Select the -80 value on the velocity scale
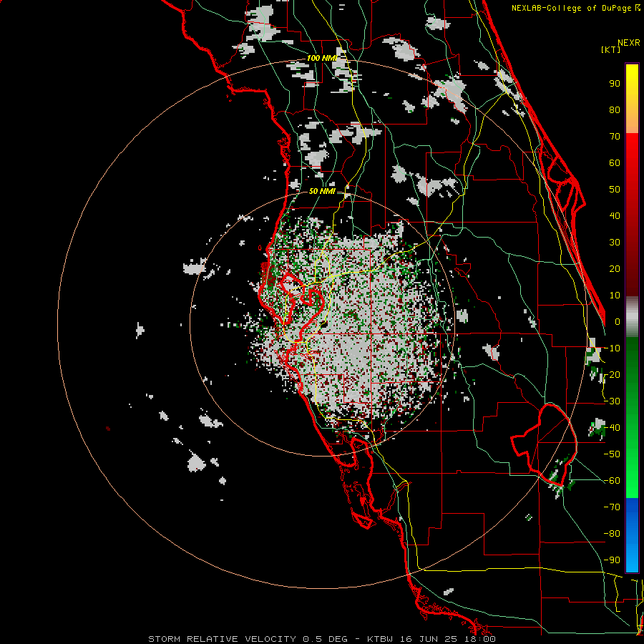The height and width of the screenshot is (644, 644). [612, 534]
